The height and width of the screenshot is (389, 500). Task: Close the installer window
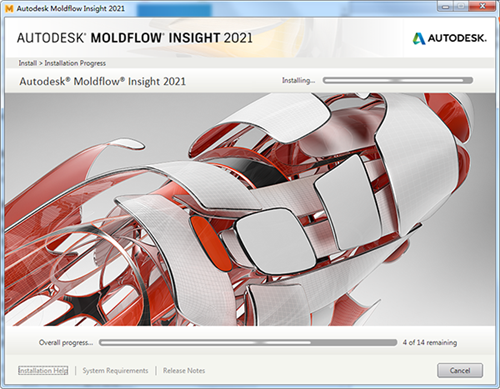tap(483, 6)
